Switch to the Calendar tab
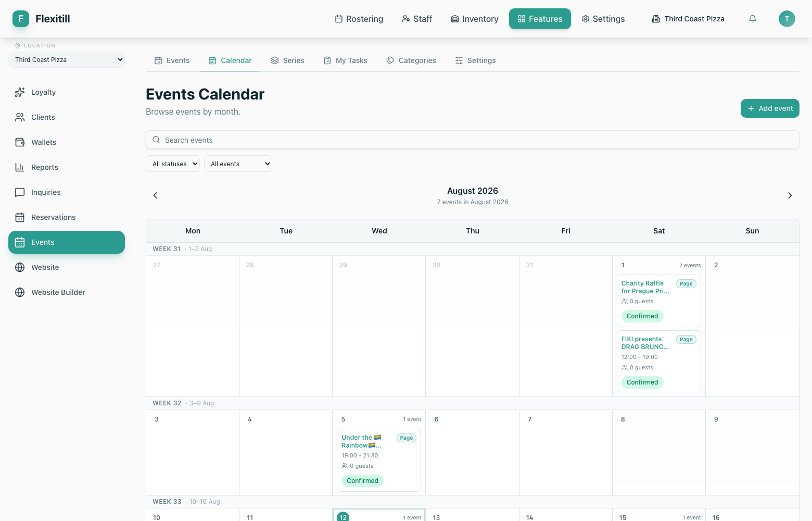The height and width of the screenshot is (521, 812). [x=230, y=60]
